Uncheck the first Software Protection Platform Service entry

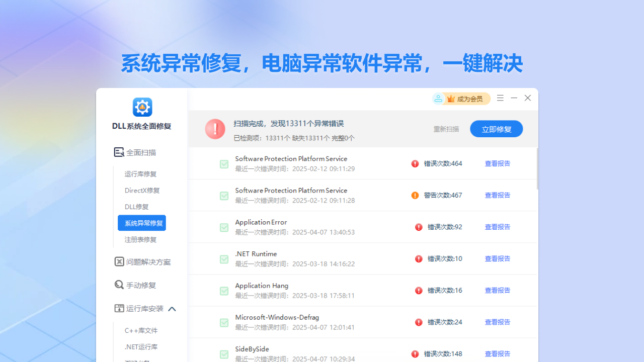(x=224, y=164)
